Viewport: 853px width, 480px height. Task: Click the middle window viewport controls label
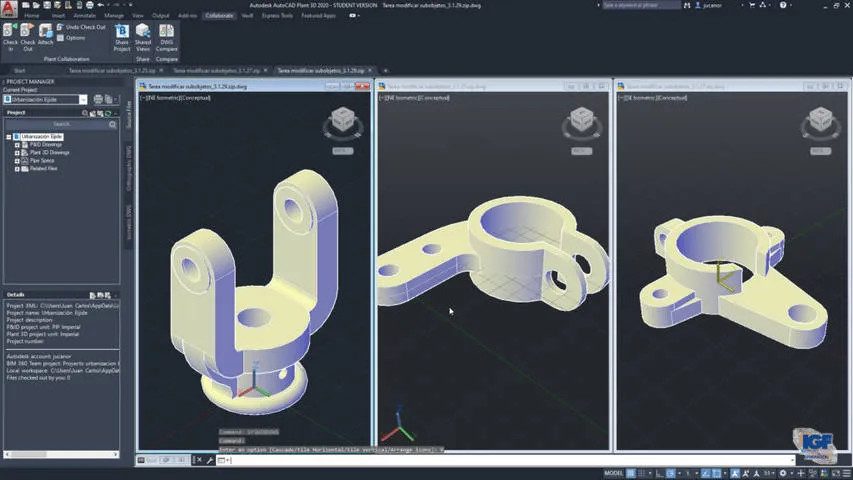415,98
